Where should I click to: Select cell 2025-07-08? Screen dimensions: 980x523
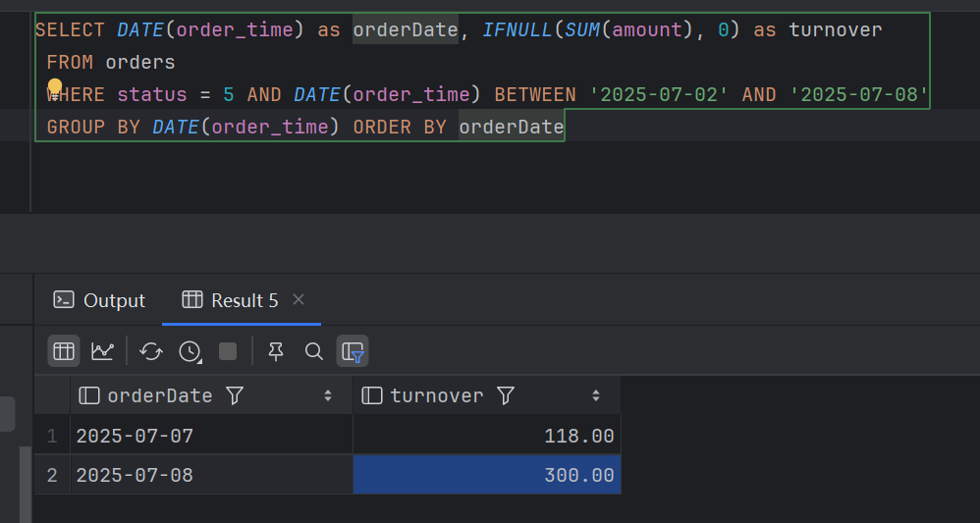[x=212, y=476]
